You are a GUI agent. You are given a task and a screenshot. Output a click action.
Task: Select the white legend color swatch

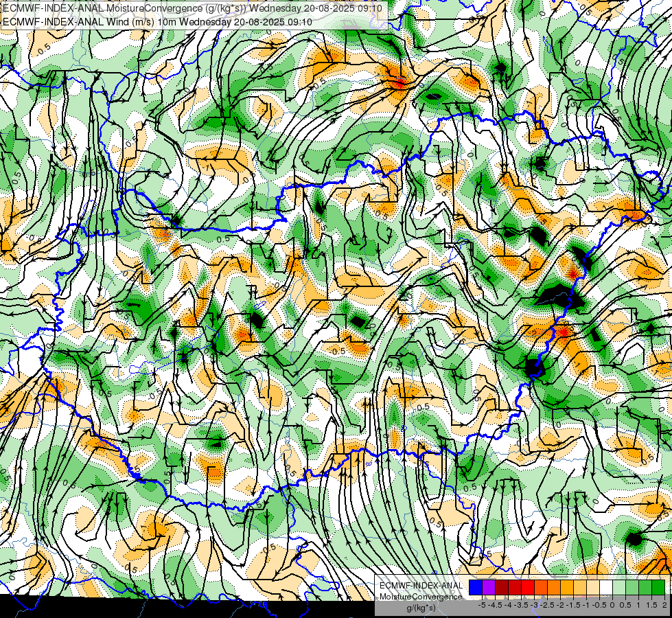point(606,587)
